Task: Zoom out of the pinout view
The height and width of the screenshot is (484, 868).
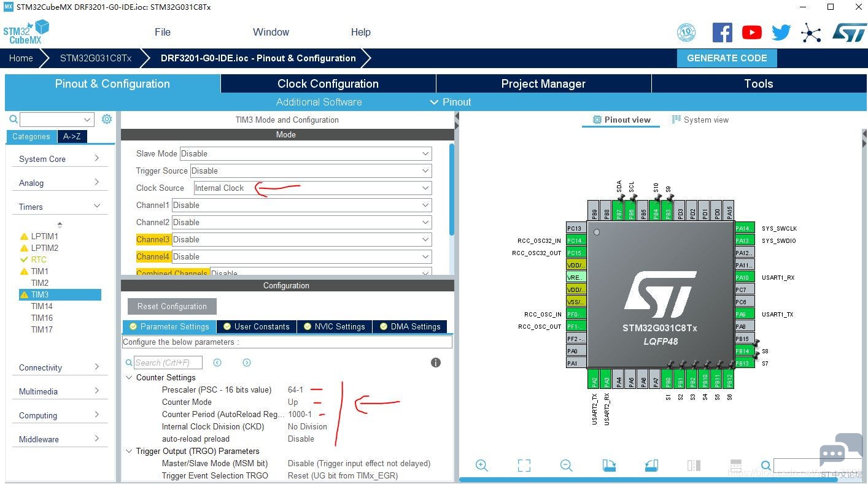Action: pyautogui.click(x=567, y=466)
